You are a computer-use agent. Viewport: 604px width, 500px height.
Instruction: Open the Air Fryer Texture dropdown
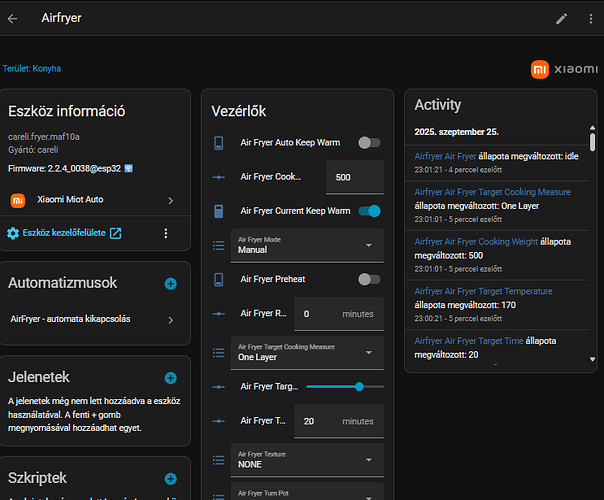click(x=306, y=459)
